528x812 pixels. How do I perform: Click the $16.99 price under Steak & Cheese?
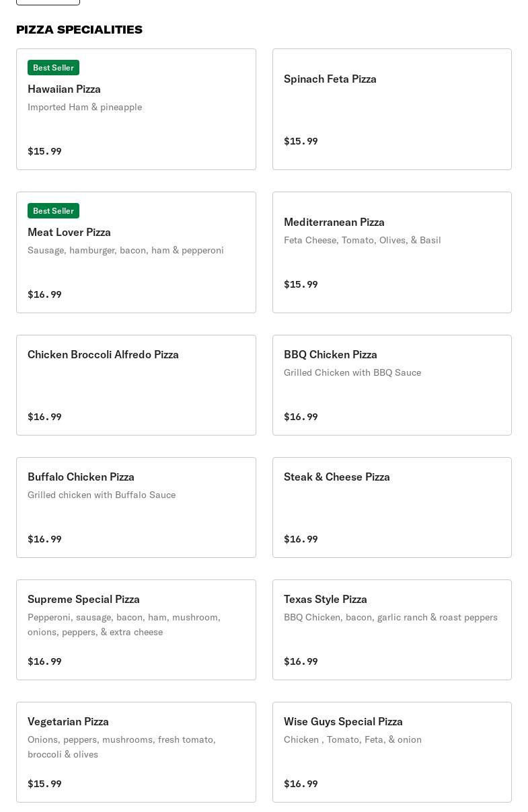(301, 539)
